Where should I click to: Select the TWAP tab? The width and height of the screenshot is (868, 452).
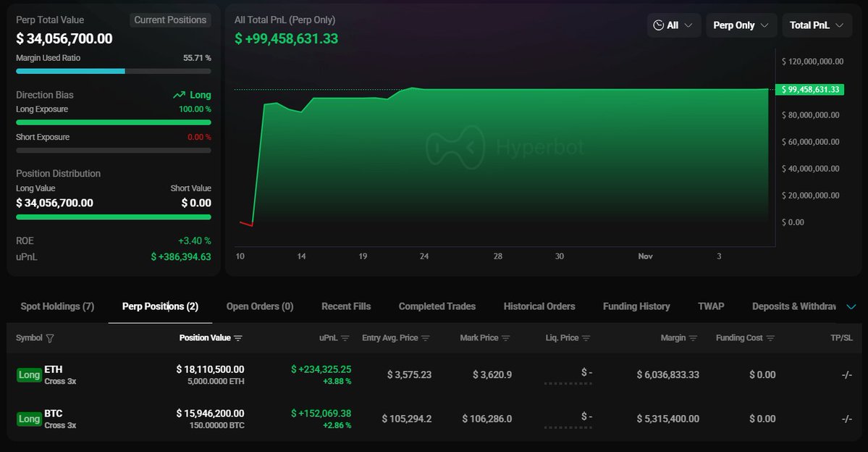tap(711, 306)
